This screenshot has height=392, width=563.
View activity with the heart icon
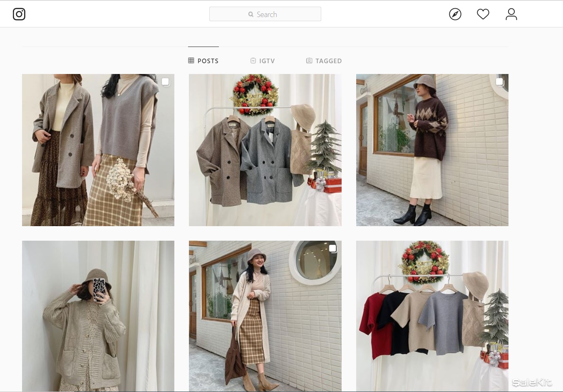click(x=483, y=14)
